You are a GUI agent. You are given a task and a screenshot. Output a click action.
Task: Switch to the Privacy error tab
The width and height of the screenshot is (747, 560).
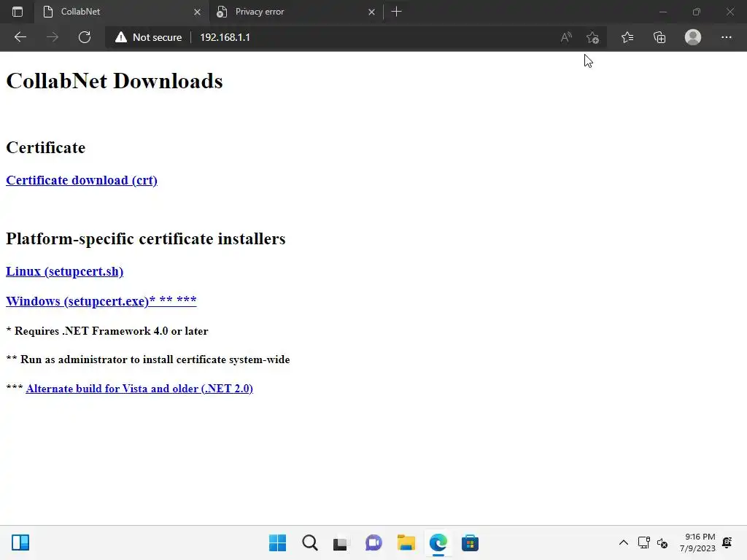pos(295,12)
